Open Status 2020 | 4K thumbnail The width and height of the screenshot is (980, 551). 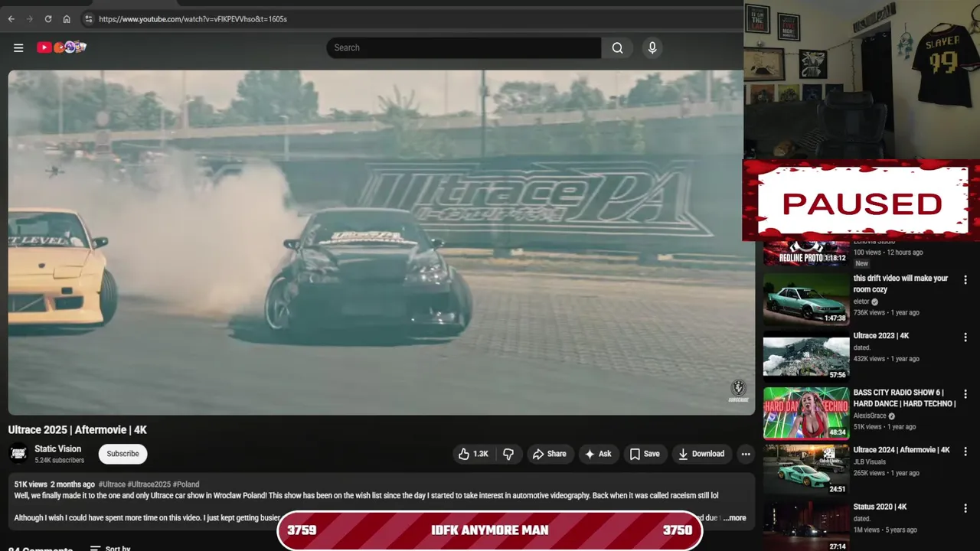click(806, 527)
